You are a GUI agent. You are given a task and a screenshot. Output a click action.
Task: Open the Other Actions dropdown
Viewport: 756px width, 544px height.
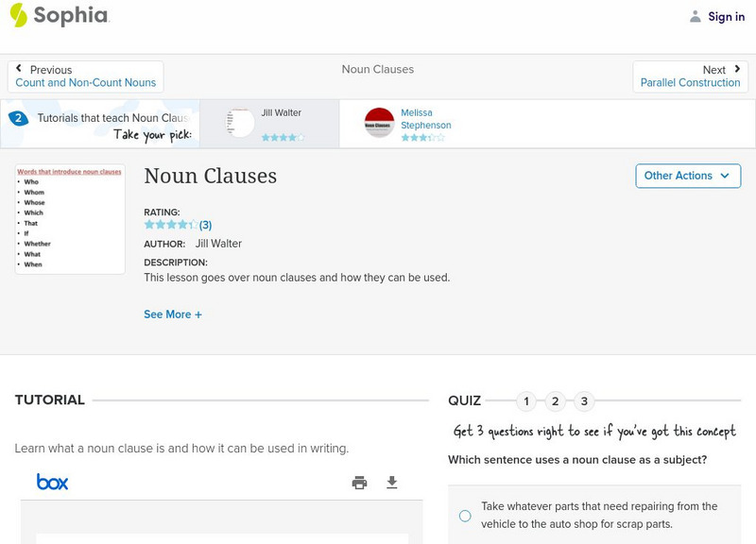click(688, 176)
